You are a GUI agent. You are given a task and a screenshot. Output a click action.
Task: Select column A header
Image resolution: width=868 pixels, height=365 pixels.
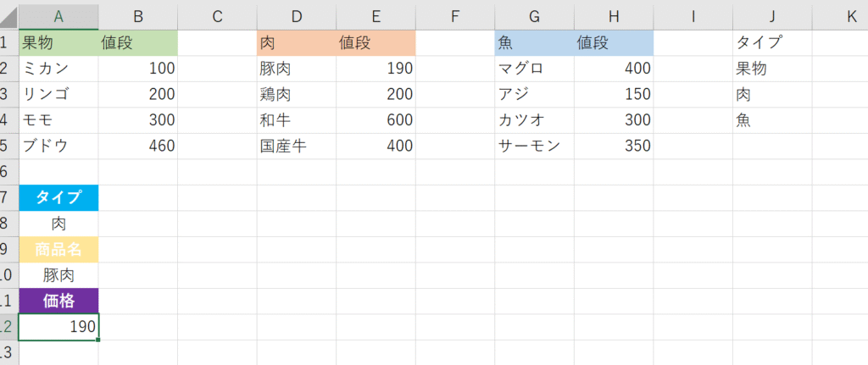click(58, 15)
